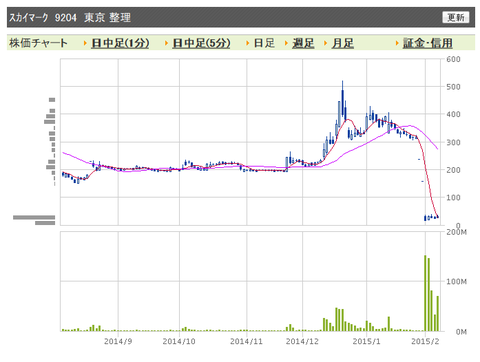The height and width of the screenshot is (362, 480).
Task: Click the 600 price axis label
Action: point(453,59)
